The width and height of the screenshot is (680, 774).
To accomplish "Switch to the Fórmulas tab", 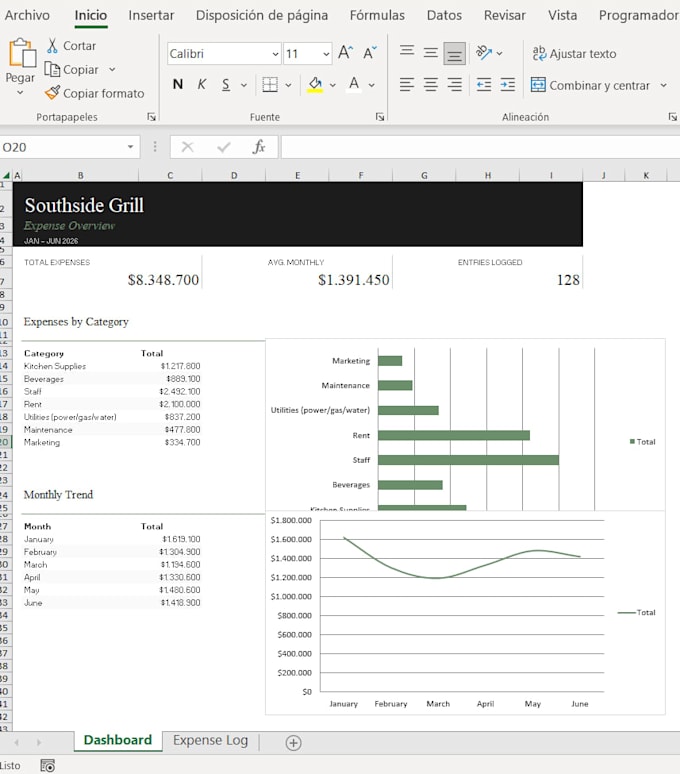I will click(377, 15).
